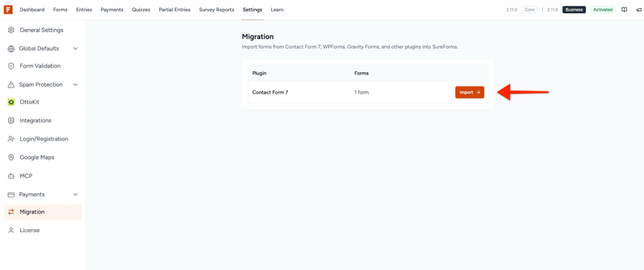Viewport: 644px width, 270px height.
Task: Click the Migration page heading
Action: [258, 37]
